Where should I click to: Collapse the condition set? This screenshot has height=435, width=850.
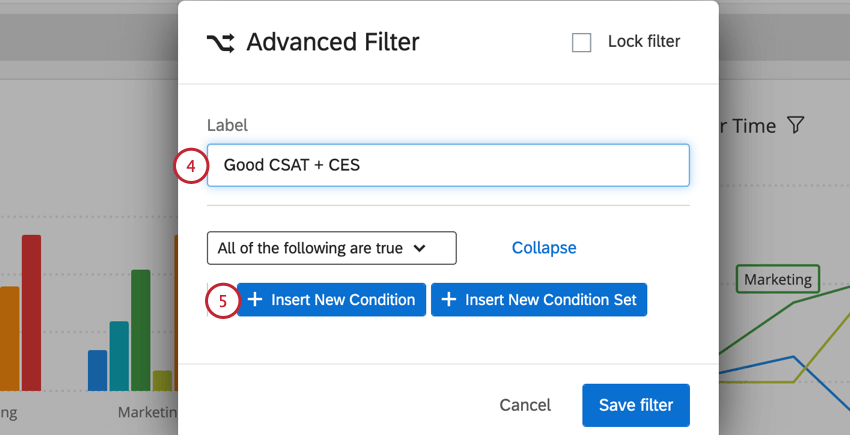pyautogui.click(x=544, y=248)
